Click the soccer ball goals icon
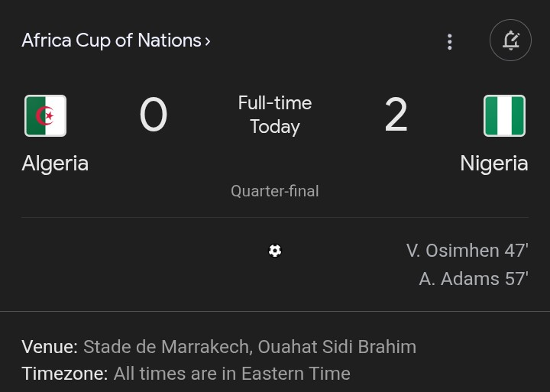The width and height of the screenshot is (550, 392). (275, 251)
